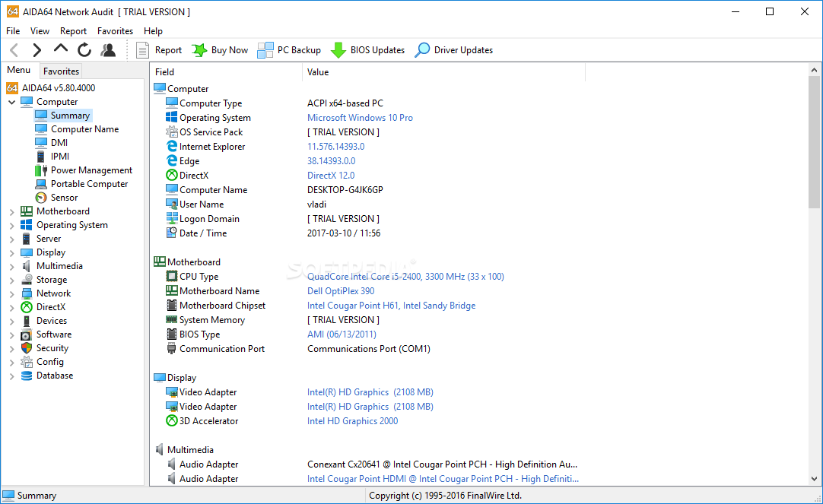
Task: Open the Microsoft Windows 10 Pro link
Action: 360,118
